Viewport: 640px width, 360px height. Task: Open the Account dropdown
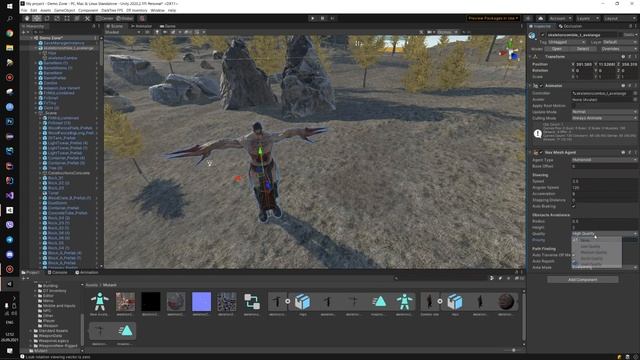coord(560,18)
